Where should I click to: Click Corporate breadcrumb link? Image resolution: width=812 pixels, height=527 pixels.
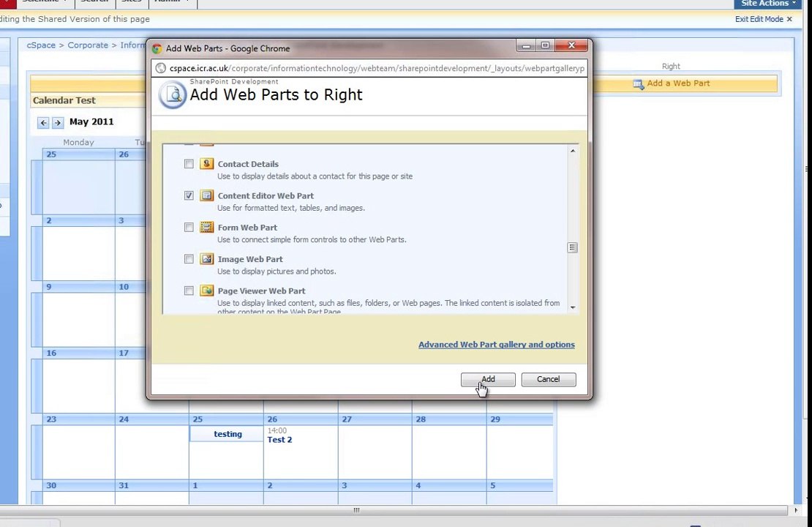click(x=88, y=45)
